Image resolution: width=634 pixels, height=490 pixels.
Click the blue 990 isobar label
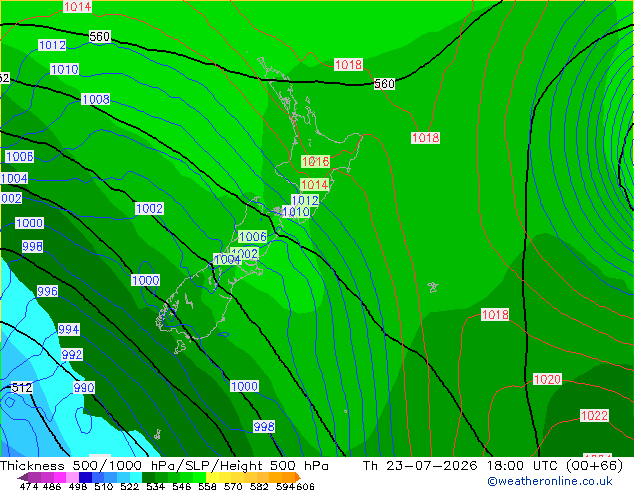tap(84, 388)
